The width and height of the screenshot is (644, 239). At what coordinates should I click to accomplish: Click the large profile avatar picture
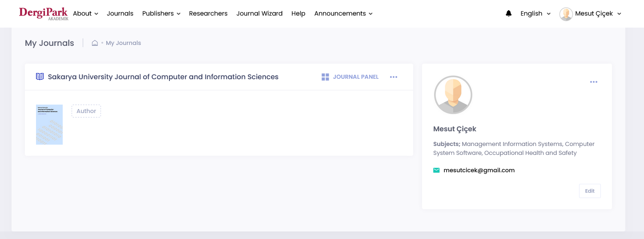pyautogui.click(x=453, y=95)
